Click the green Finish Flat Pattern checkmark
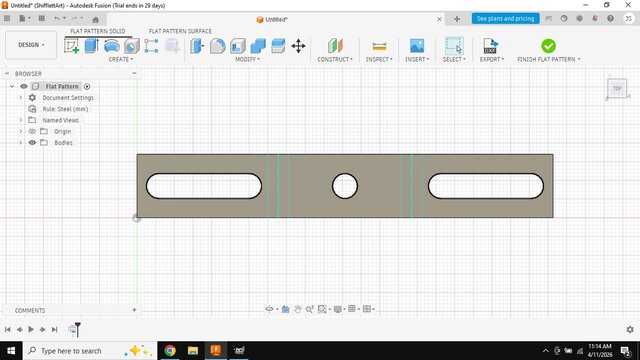 point(548,46)
